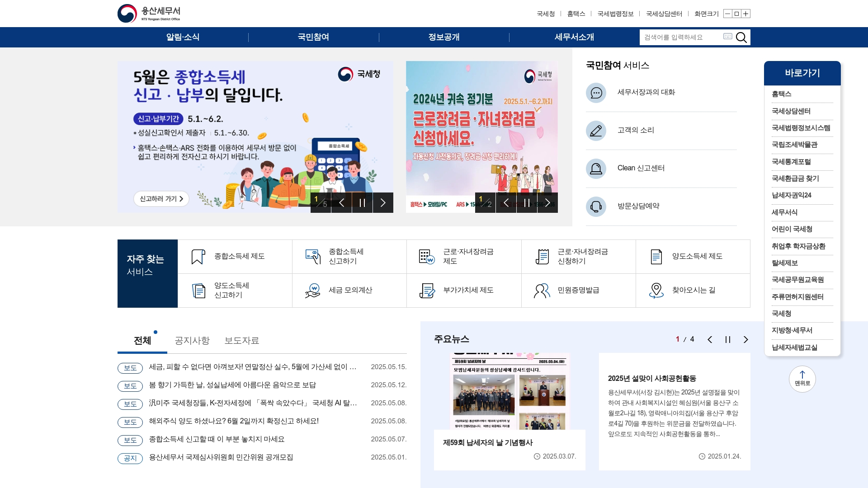The height and width of the screenshot is (488, 868).
Task: Open 국세통계포털 in 바로가기 panel
Action: point(791,162)
